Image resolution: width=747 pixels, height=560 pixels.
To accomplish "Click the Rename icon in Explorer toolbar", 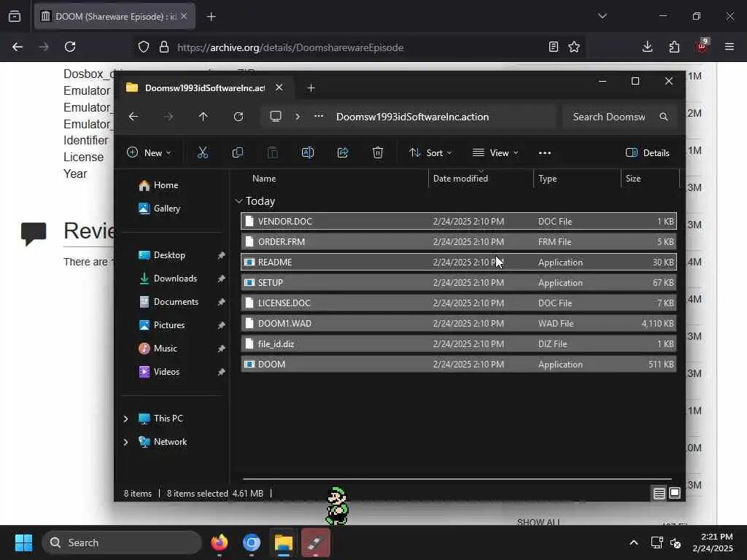I will point(308,152).
